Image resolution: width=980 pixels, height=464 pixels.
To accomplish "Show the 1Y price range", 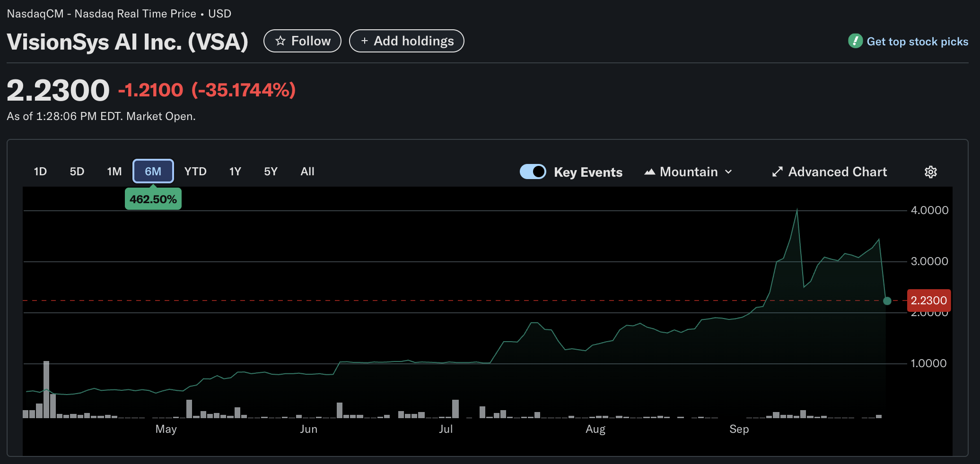I will click(x=235, y=172).
